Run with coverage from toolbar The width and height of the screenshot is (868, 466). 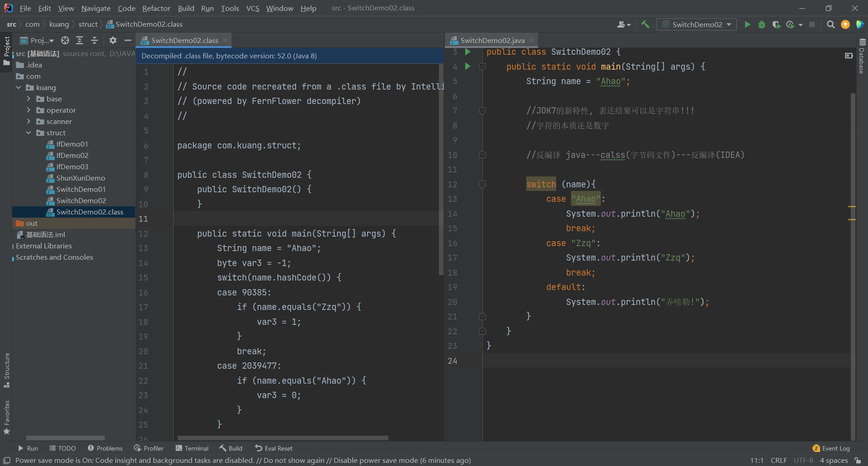(x=776, y=24)
